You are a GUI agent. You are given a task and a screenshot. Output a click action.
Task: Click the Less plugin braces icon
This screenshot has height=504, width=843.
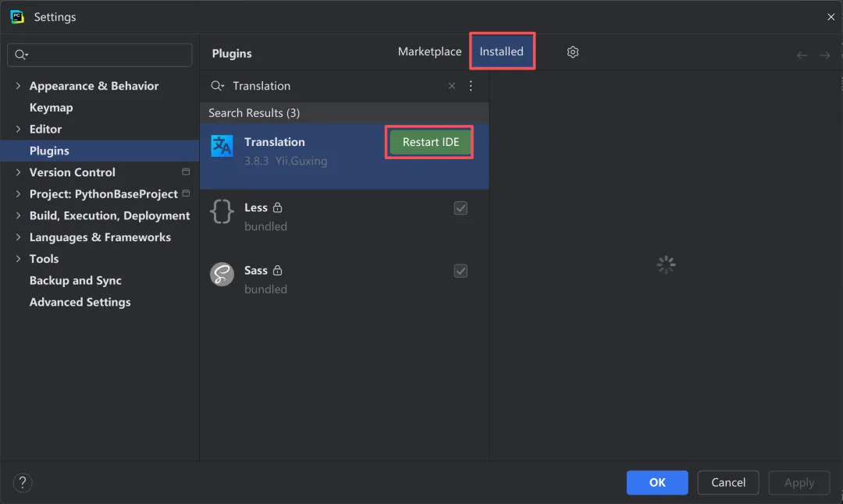pos(222,211)
